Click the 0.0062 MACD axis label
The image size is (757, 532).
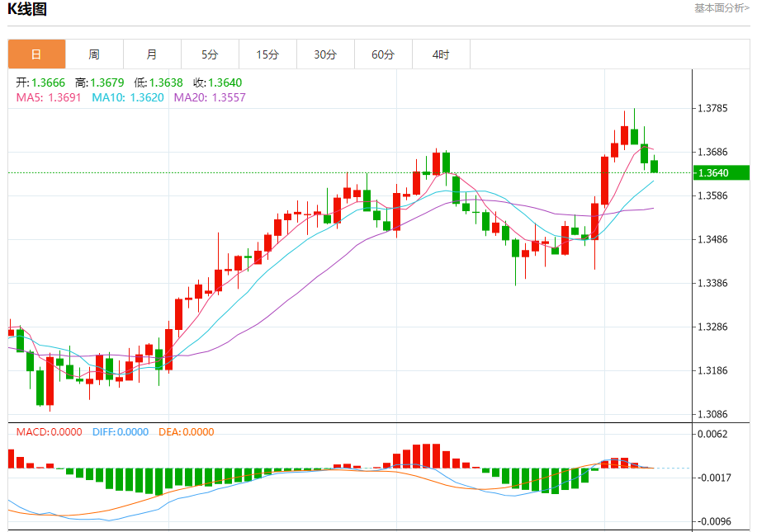(712, 434)
